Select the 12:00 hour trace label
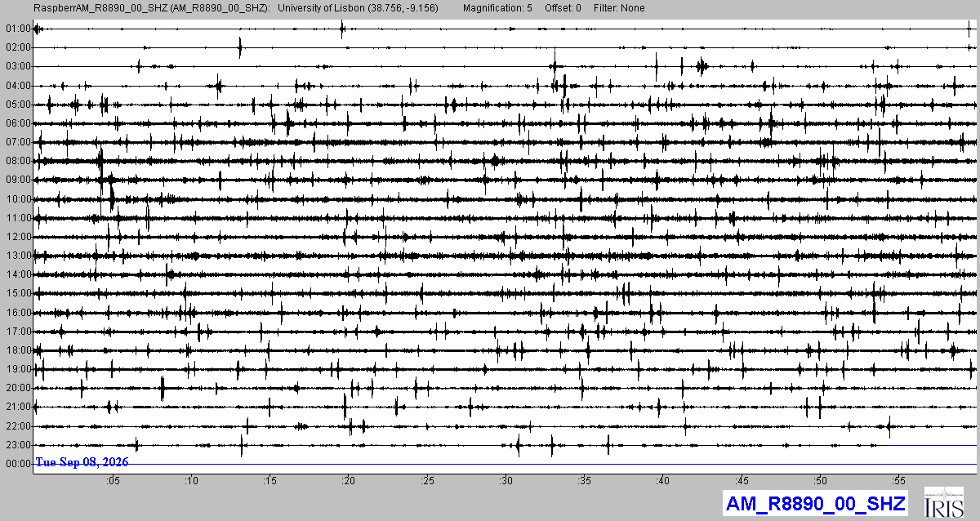Image resolution: width=980 pixels, height=521 pixels. (17, 237)
